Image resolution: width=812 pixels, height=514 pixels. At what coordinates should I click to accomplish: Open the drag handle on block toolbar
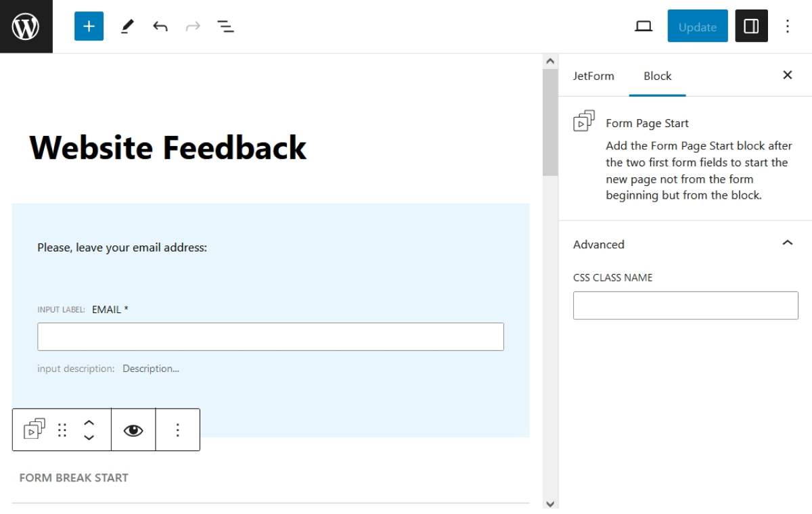(62, 429)
